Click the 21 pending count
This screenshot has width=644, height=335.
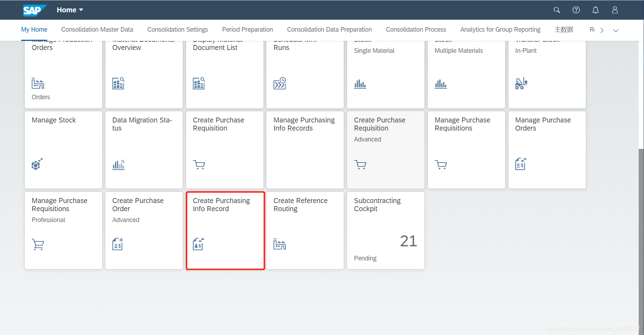tap(409, 241)
